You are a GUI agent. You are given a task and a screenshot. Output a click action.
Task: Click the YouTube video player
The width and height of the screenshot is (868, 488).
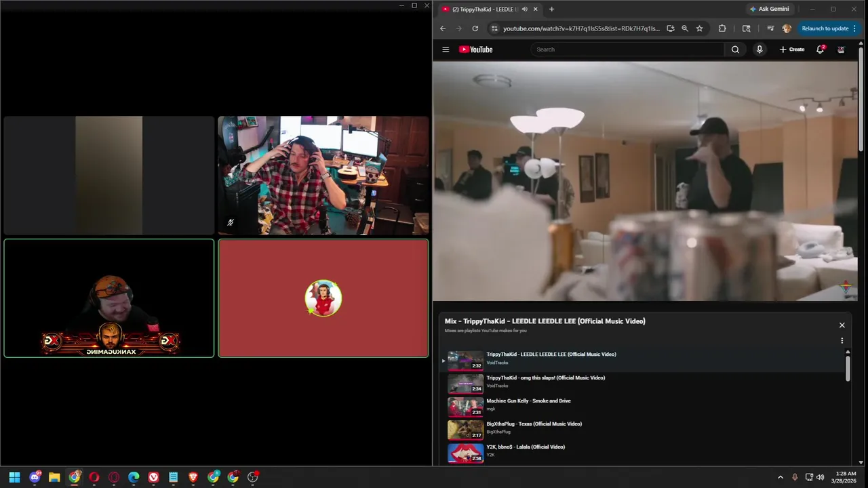[x=645, y=181]
